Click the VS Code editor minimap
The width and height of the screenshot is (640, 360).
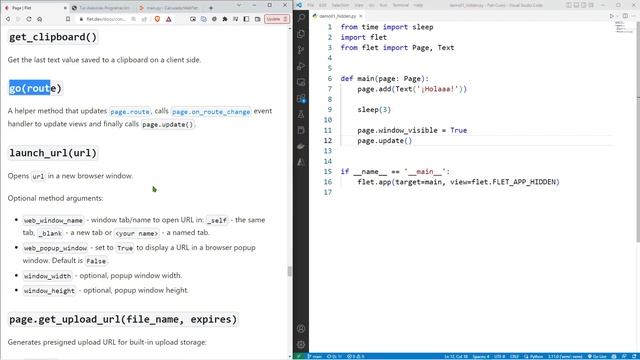[623, 28]
